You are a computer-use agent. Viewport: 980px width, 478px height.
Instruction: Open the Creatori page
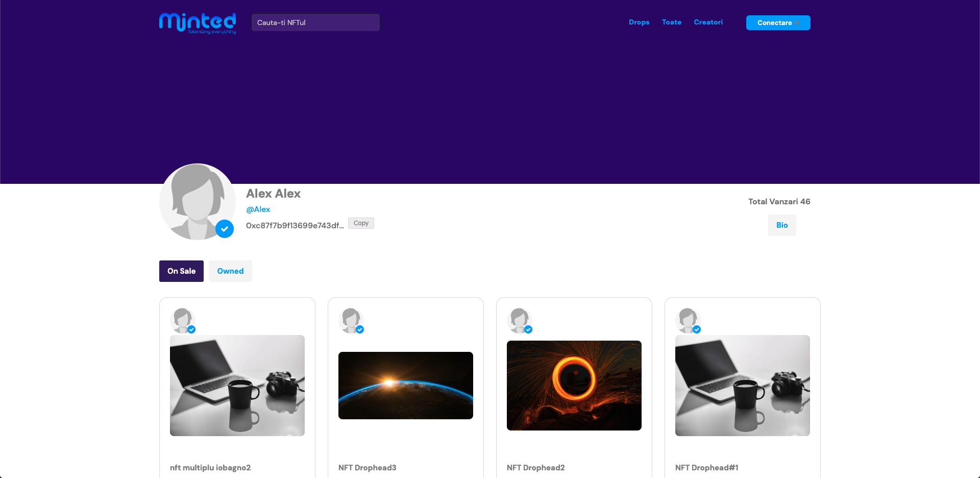[x=708, y=22]
